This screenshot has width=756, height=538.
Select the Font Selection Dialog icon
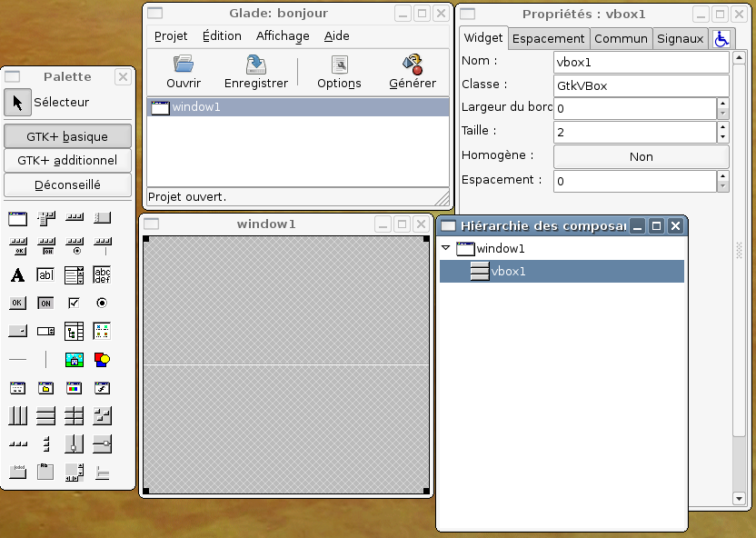(102, 388)
